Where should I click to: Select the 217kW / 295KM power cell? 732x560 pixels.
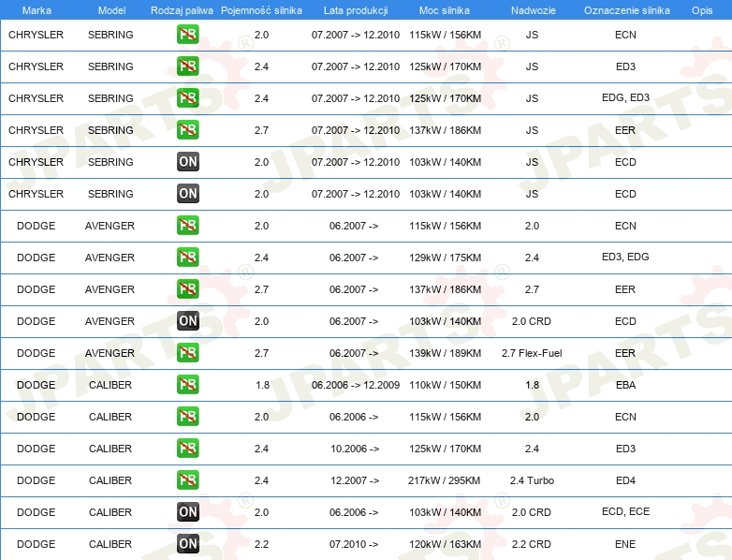coord(445,480)
